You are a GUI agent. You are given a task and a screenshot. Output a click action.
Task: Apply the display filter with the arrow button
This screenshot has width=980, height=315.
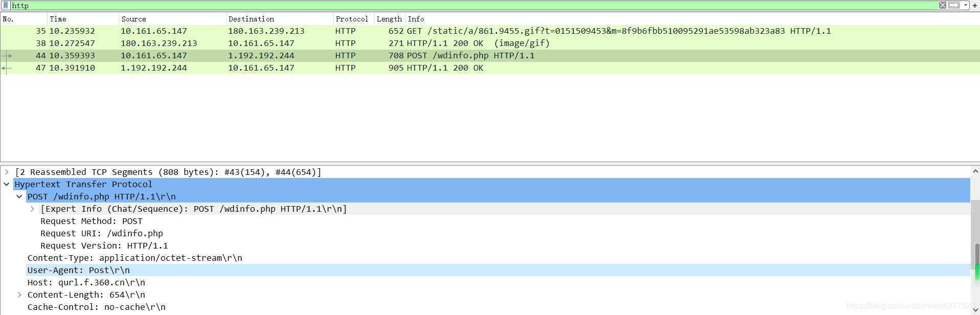tap(954, 5)
